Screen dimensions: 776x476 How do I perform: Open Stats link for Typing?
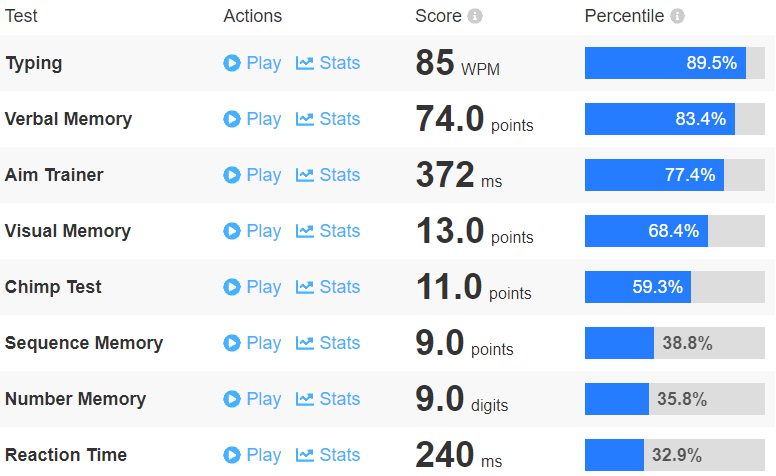[x=328, y=63]
